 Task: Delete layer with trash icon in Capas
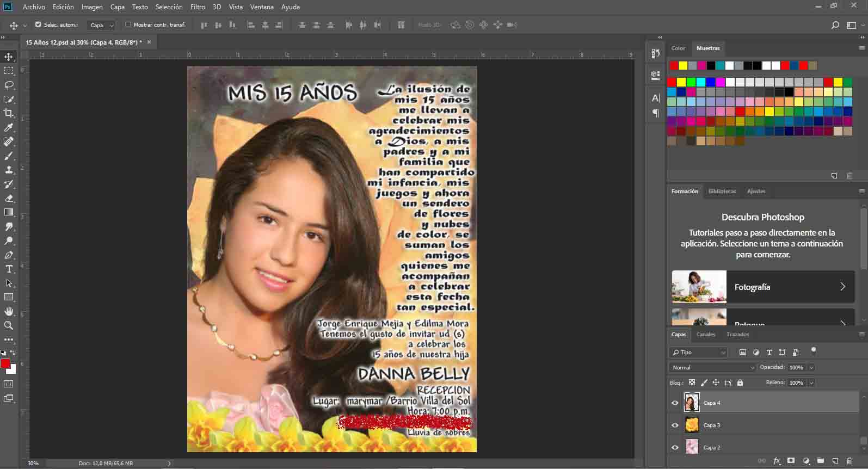pyautogui.click(x=850, y=461)
